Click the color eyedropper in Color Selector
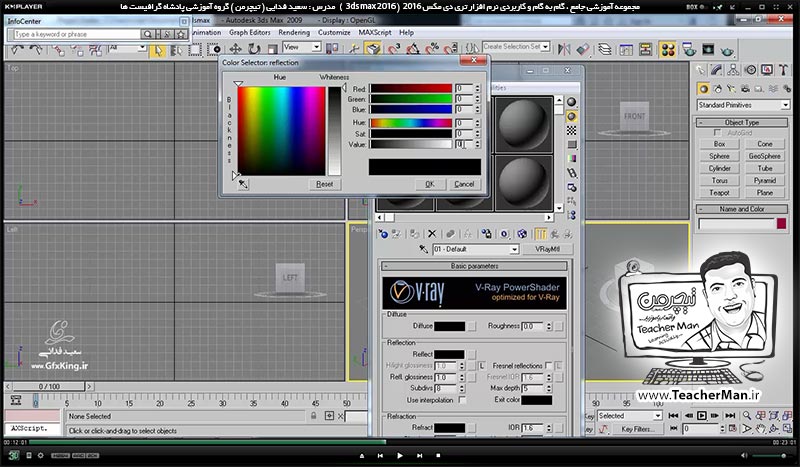800x467 pixels. pyautogui.click(x=243, y=184)
